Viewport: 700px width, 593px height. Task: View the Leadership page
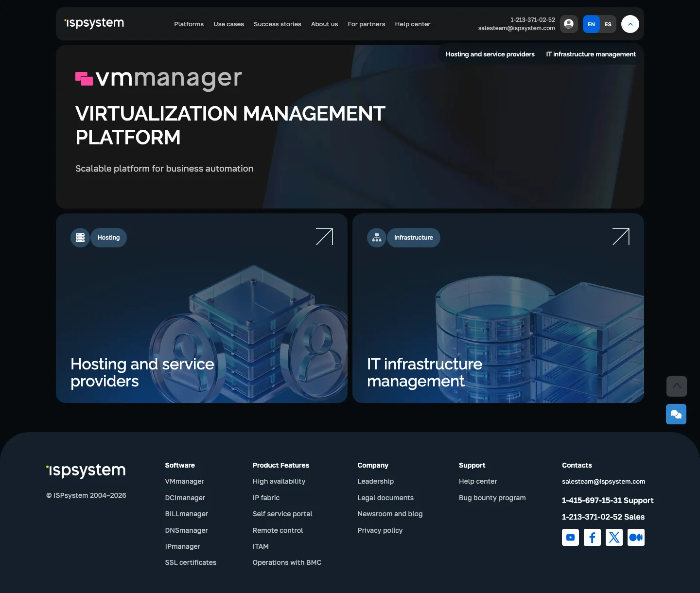click(x=376, y=481)
